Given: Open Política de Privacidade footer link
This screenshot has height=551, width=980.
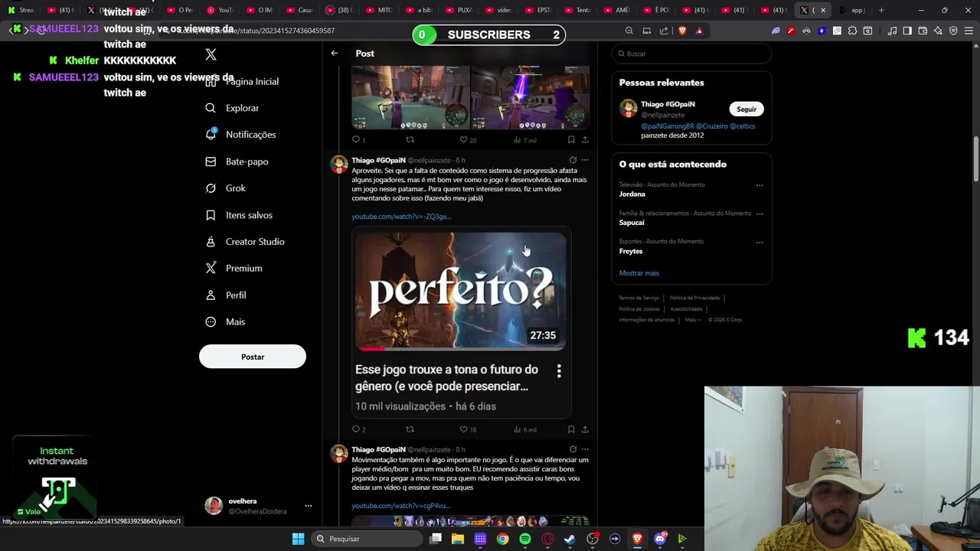Looking at the screenshot, I should 694,298.
